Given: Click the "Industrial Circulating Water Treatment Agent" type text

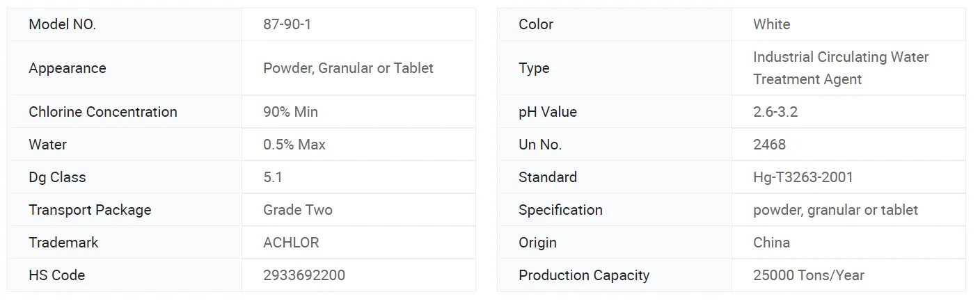Looking at the screenshot, I should [840, 68].
